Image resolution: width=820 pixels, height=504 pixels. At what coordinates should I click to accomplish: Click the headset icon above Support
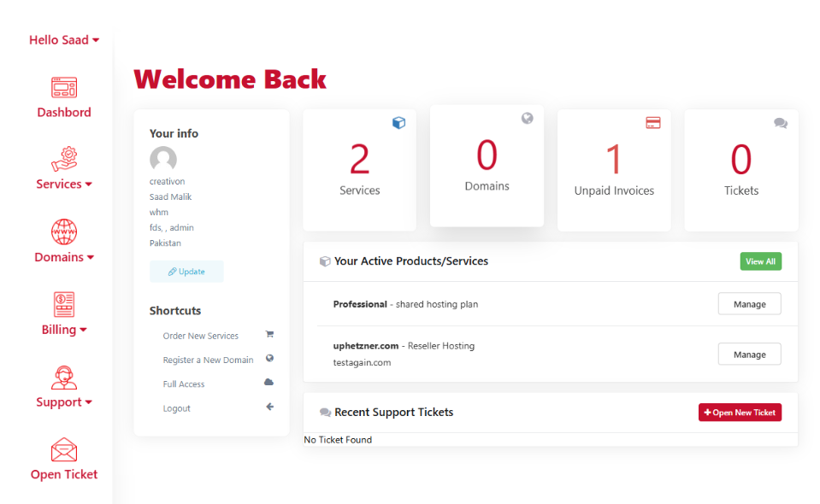(x=63, y=378)
